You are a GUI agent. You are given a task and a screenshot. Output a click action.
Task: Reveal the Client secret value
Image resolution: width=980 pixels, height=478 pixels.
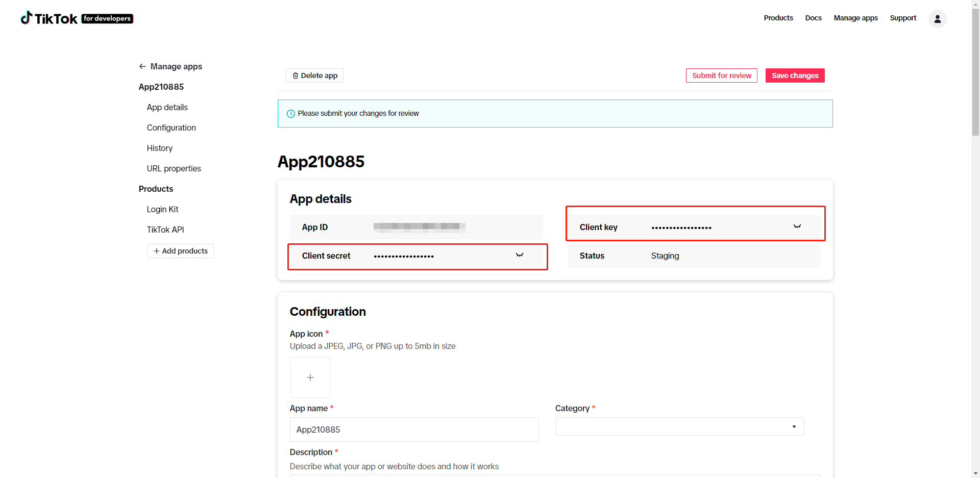519,255
